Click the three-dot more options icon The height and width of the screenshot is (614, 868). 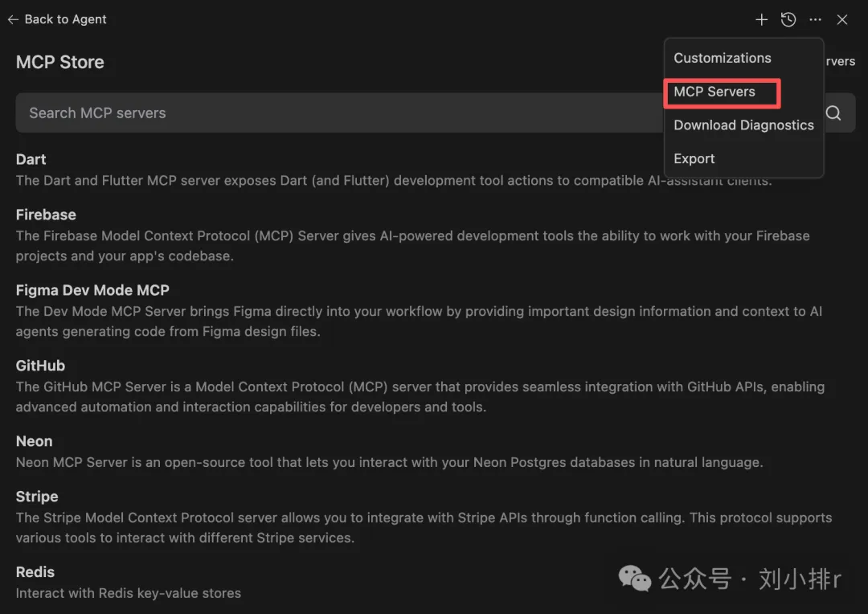point(816,20)
